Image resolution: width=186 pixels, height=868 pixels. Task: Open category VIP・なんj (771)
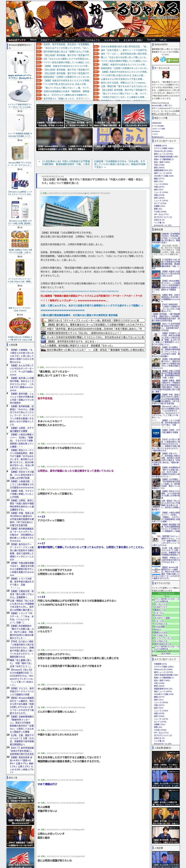(161, 214)
